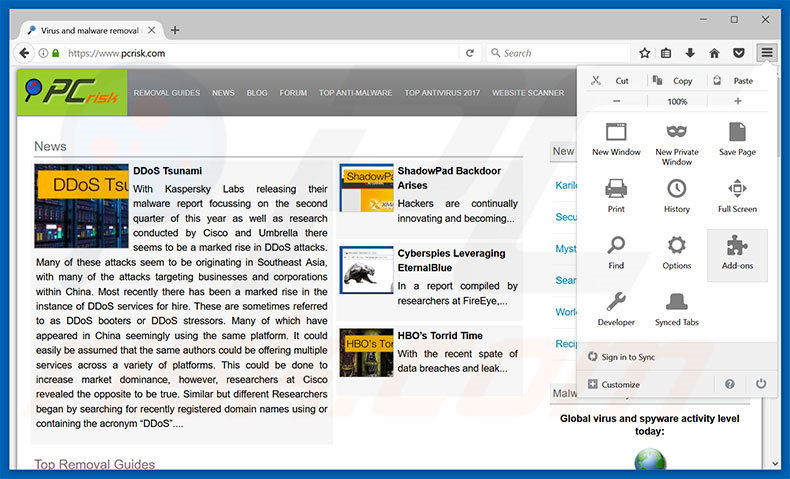Open REMOVAL GUIDES nav link

point(167,93)
